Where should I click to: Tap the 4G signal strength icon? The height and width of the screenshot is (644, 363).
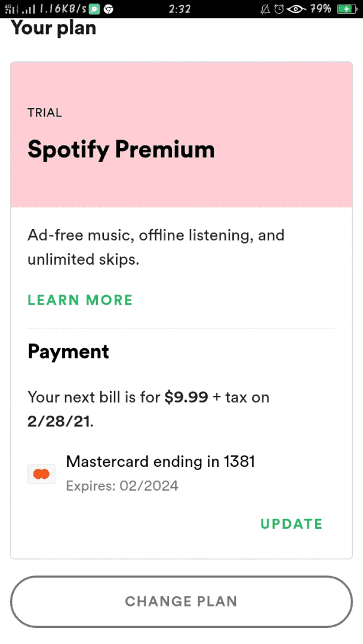coord(11,8)
